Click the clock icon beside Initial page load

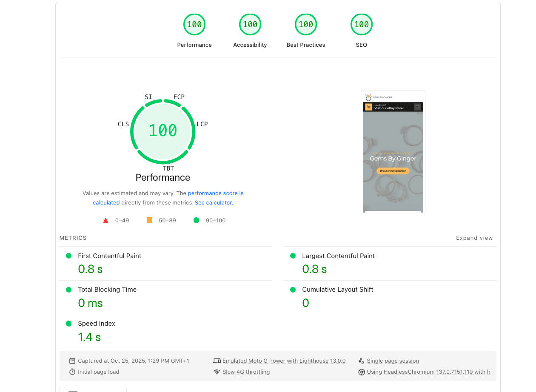72,372
